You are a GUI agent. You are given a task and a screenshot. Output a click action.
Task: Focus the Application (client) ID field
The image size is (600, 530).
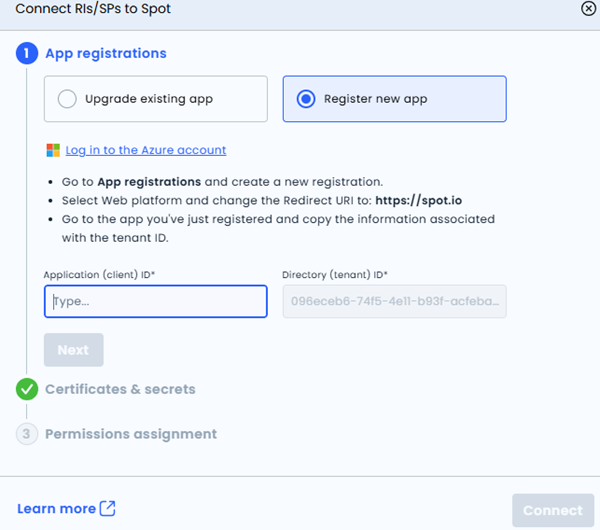[155, 301]
